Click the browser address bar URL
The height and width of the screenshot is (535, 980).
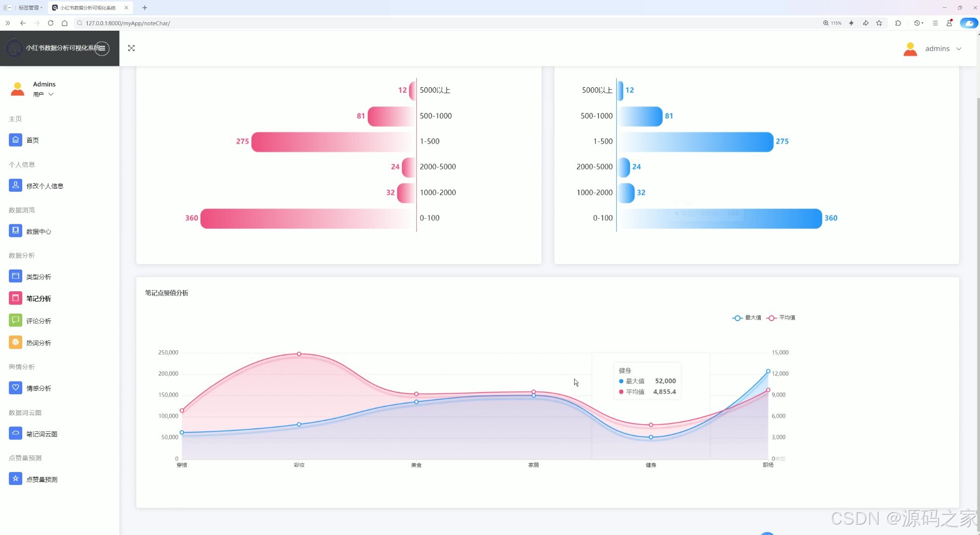click(x=128, y=23)
